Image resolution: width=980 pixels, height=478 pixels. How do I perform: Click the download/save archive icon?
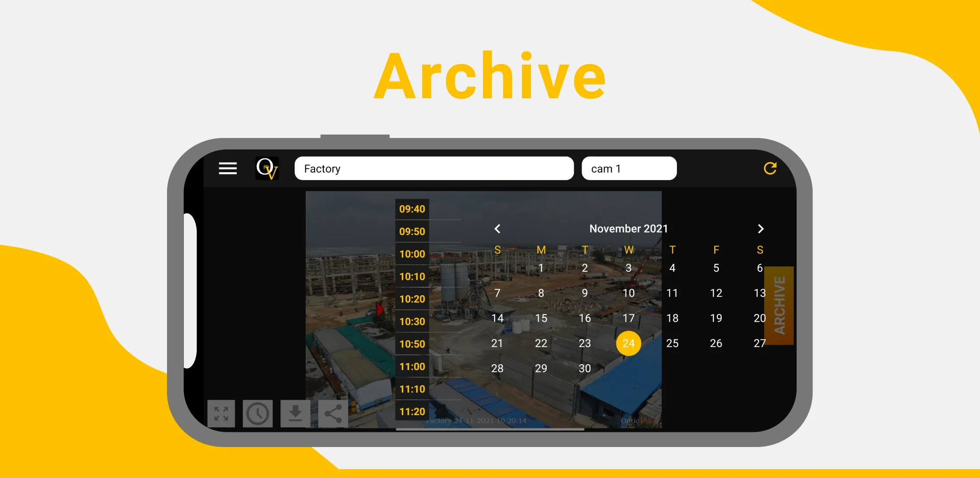[294, 412]
